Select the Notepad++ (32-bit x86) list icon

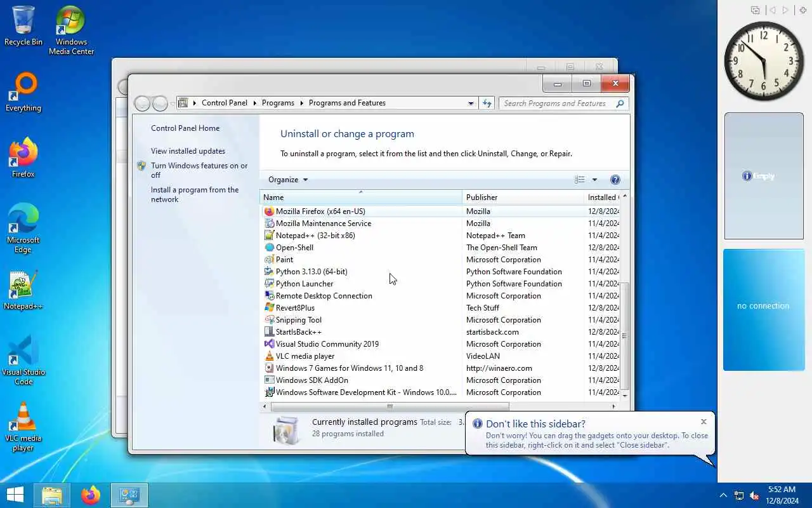click(x=269, y=236)
